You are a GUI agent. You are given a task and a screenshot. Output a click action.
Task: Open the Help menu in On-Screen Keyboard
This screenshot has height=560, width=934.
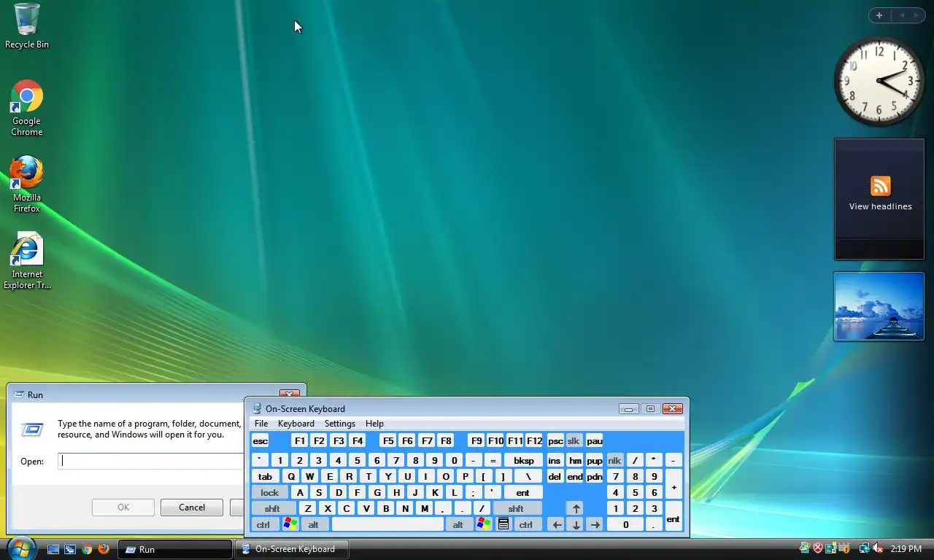[x=374, y=424]
